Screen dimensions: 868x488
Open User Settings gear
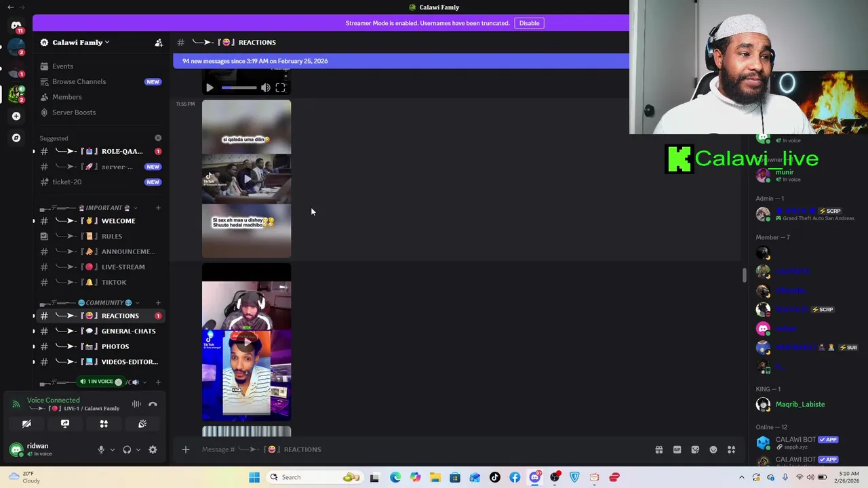coord(153,449)
